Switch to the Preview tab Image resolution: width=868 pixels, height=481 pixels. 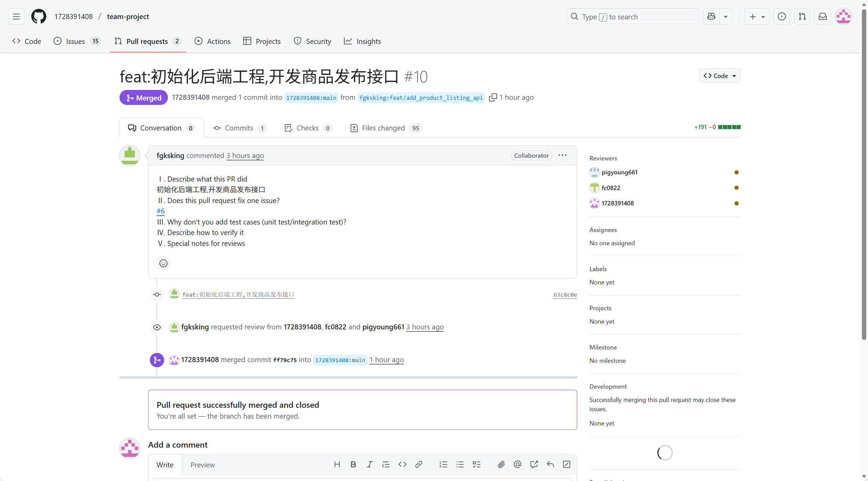(x=202, y=465)
